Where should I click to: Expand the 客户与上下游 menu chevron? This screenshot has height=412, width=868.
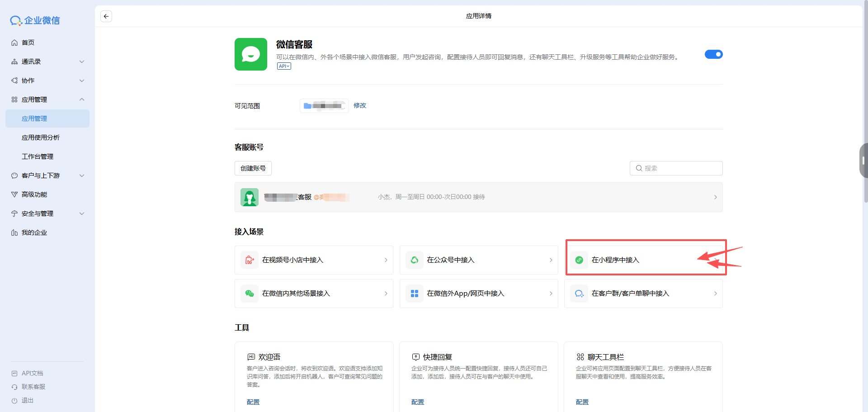[82, 175]
